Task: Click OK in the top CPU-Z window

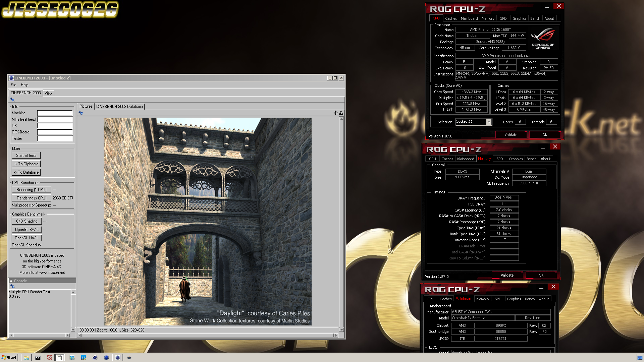Action: (x=545, y=135)
